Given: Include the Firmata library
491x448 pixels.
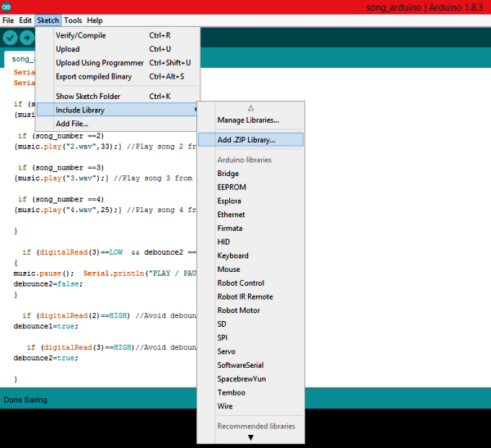Looking at the screenshot, I should (x=250, y=229).
